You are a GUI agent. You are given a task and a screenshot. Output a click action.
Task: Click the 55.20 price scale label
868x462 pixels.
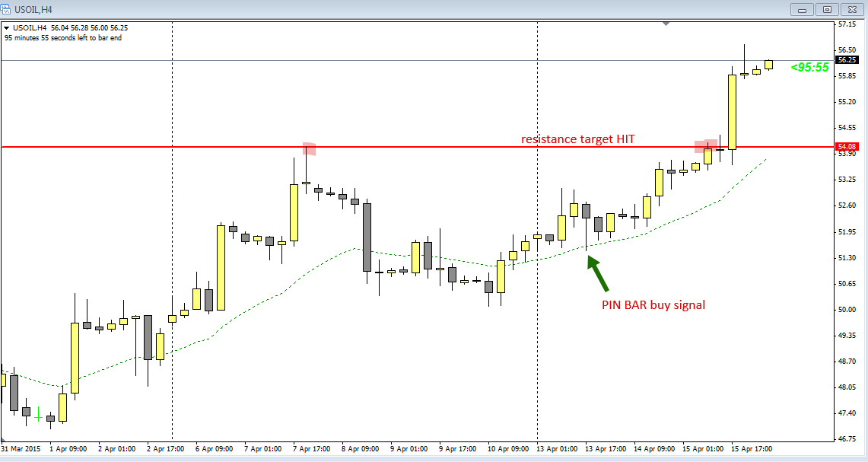pyautogui.click(x=847, y=102)
